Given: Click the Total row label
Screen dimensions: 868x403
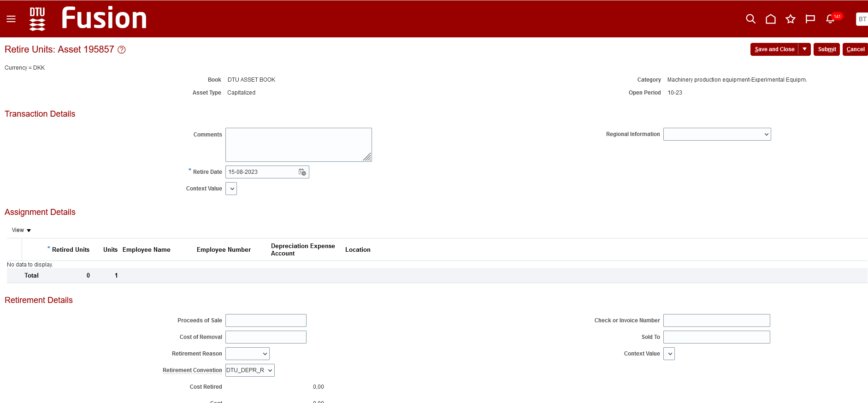Looking at the screenshot, I should tap(31, 275).
